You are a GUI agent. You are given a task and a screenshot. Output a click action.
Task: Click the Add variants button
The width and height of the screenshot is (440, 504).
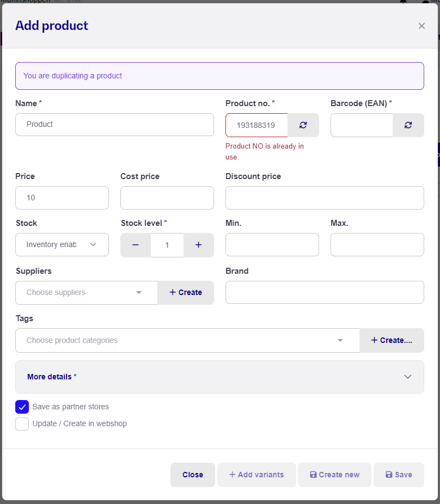click(x=256, y=475)
